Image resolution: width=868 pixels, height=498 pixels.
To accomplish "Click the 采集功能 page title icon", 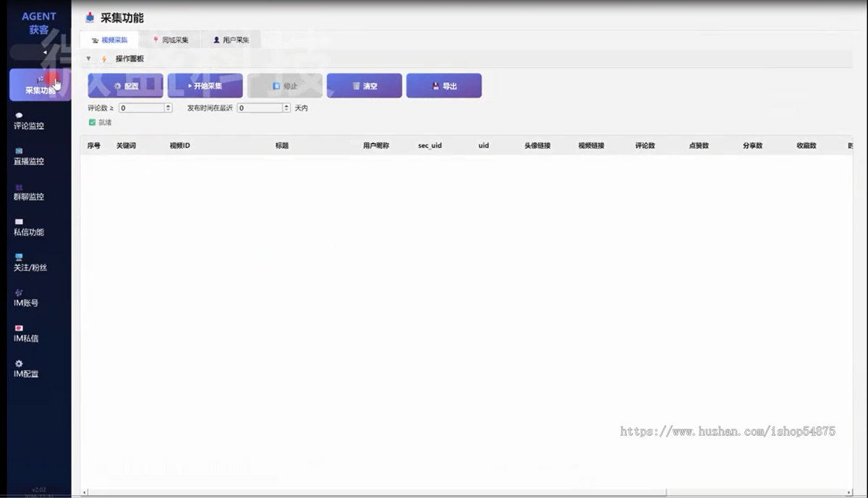I will coord(90,17).
